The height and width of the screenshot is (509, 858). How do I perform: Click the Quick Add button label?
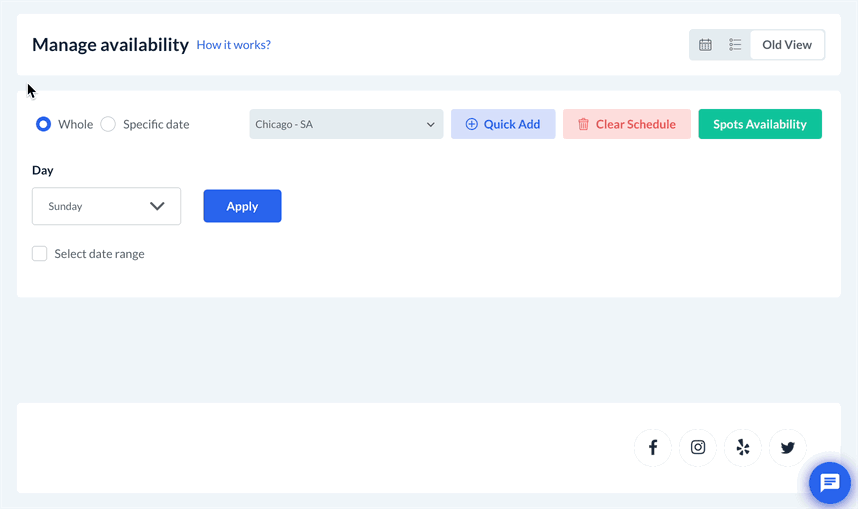tap(512, 124)
